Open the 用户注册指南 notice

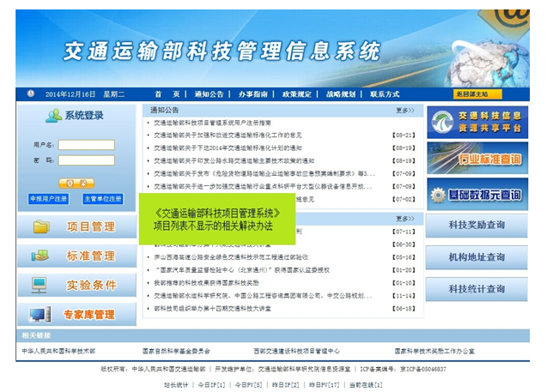tap(212, 123)
